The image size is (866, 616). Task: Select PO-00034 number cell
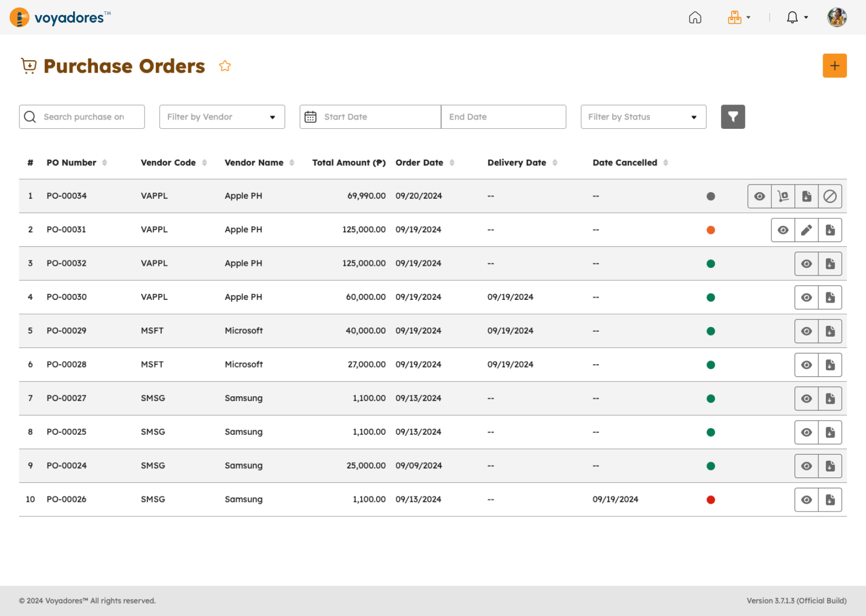[67, 196]
